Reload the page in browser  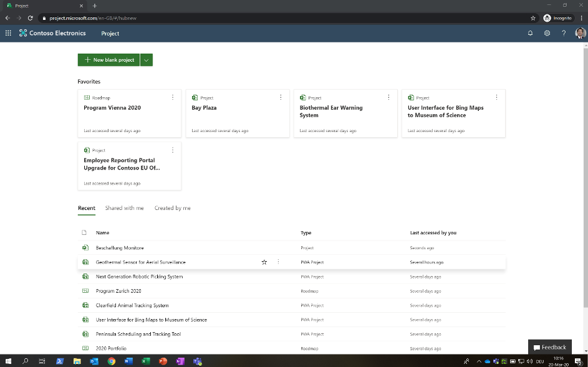[31, 18]
